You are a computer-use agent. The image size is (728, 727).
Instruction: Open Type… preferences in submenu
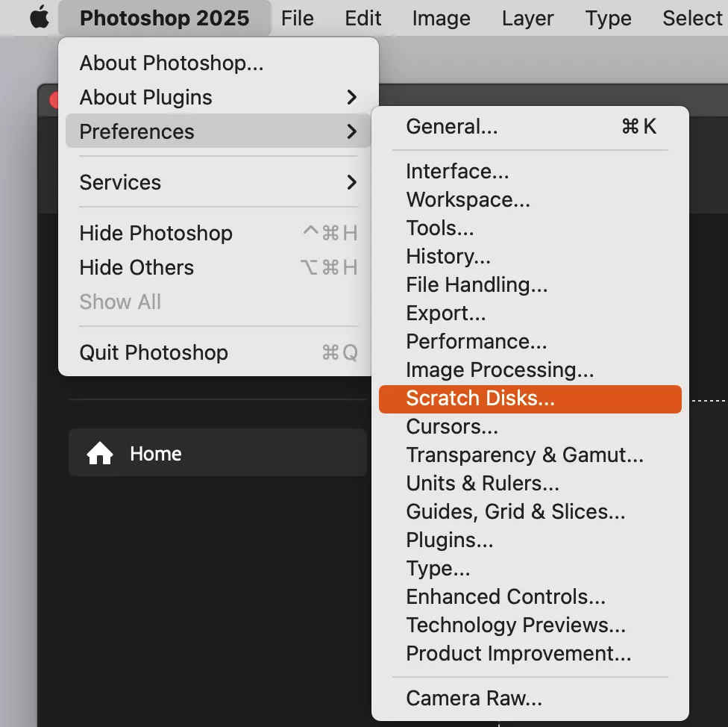530,569
